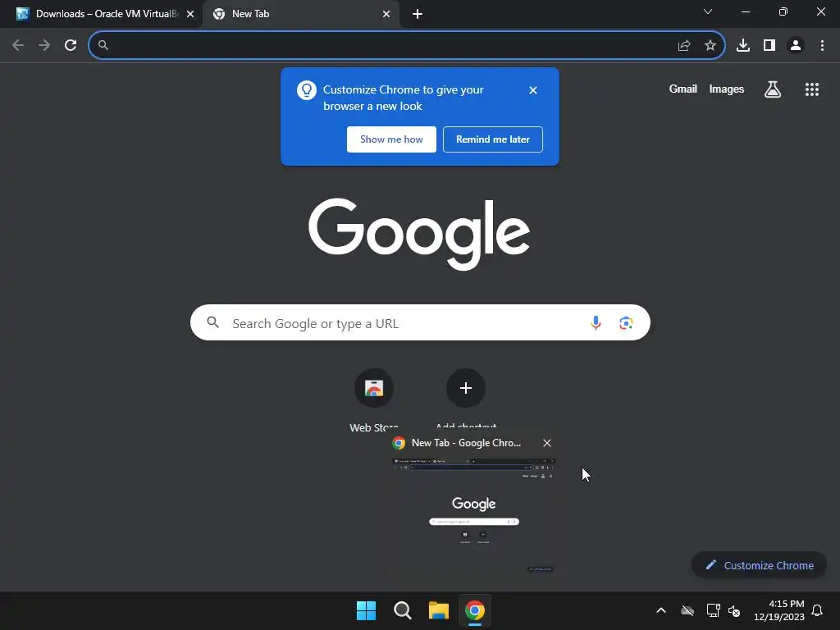Close the New Tab tab
Viewport: 840px width, 630px height.
point(386,15)
